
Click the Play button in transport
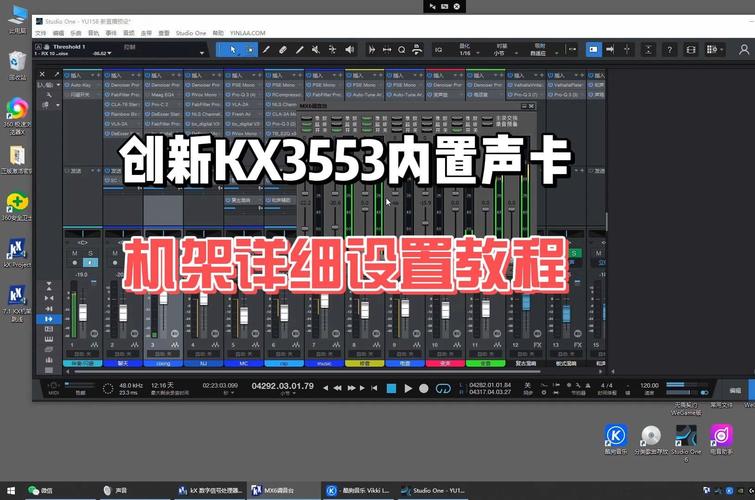(x=407, y=388)
